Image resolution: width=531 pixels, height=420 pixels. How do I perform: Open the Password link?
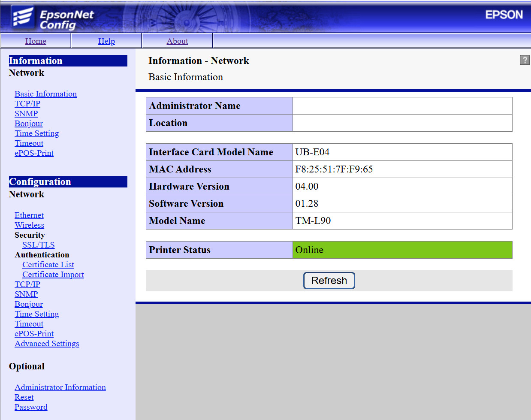click(x=31, y=407)
